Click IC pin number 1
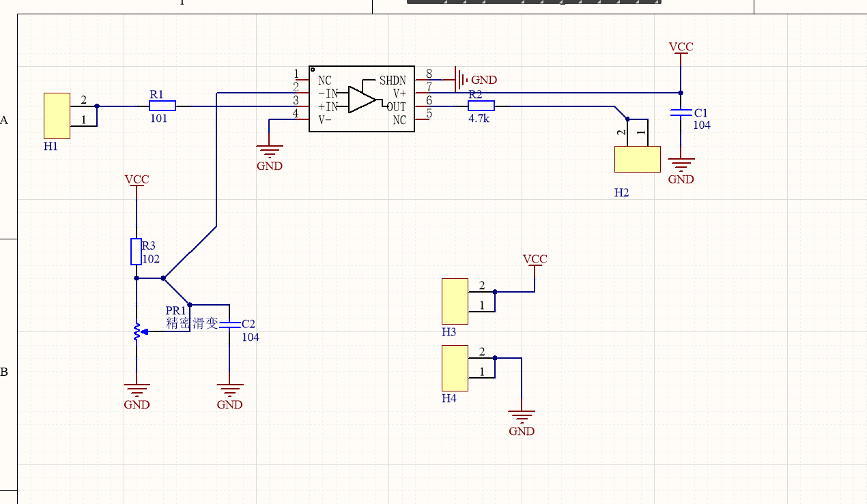Image resolution: width=867 pixels, height=504 pixels. (296, 74)
